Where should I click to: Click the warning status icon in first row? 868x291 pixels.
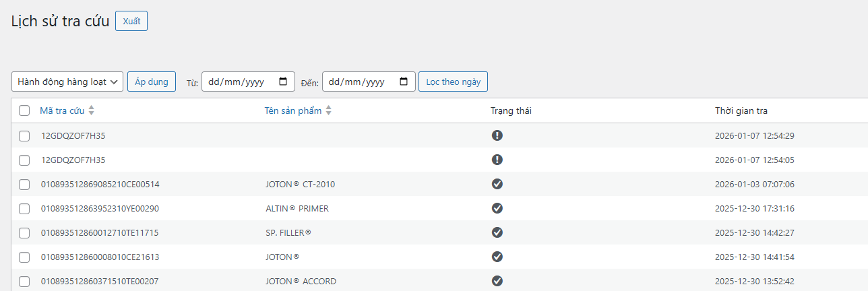(x=497, y=135)
